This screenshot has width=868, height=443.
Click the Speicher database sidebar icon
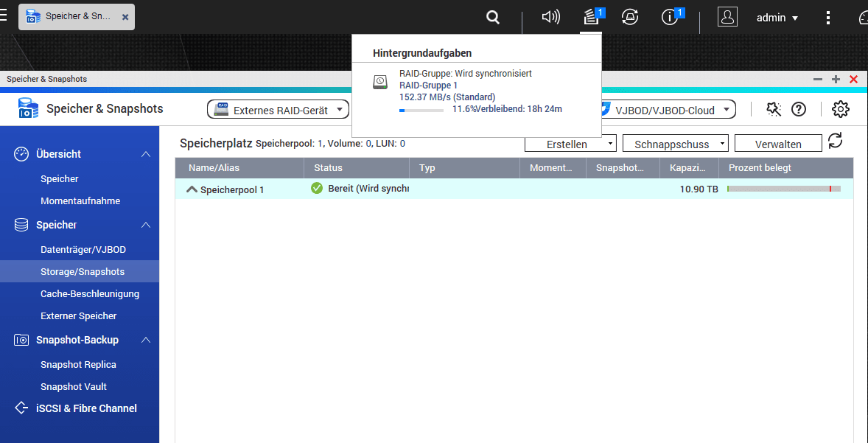click(x=21, y=225)
